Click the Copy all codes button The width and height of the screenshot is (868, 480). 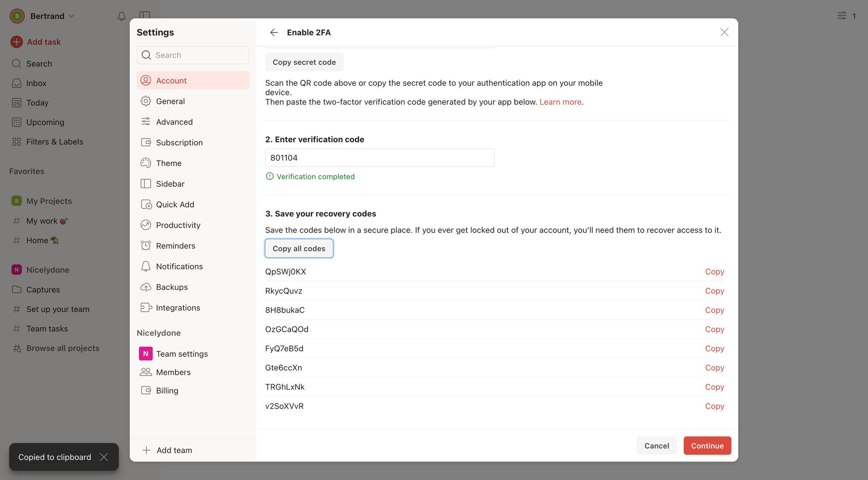pyautogui.click(x=299, y=249)
